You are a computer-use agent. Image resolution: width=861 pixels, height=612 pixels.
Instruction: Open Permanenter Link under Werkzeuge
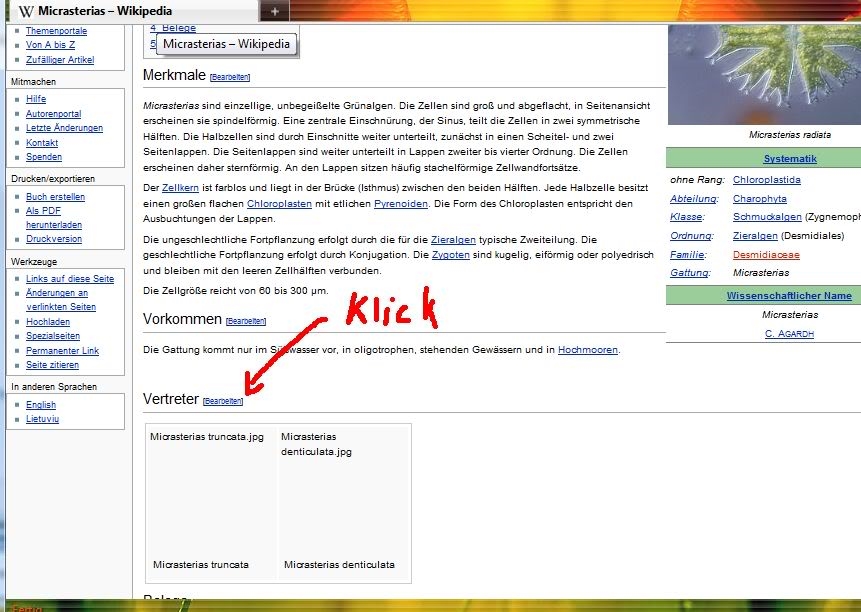coord(62,351)
